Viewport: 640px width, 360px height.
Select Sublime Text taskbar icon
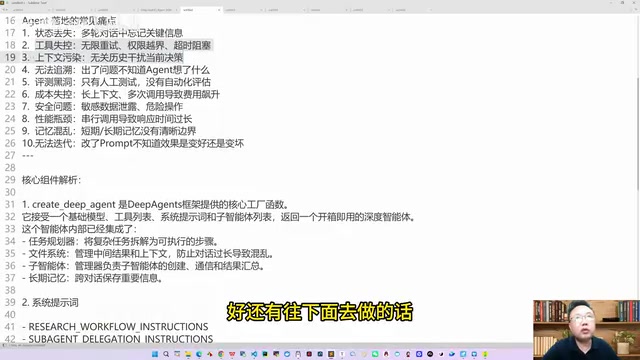coord(331,354)
